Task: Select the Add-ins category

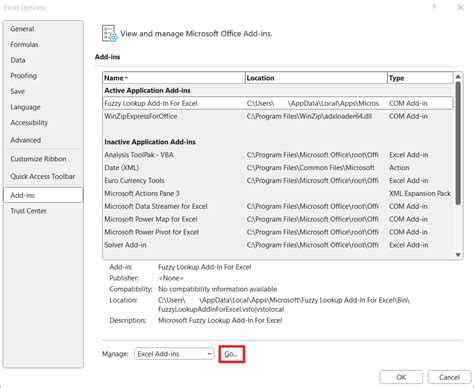Action: tap(43, 195)
